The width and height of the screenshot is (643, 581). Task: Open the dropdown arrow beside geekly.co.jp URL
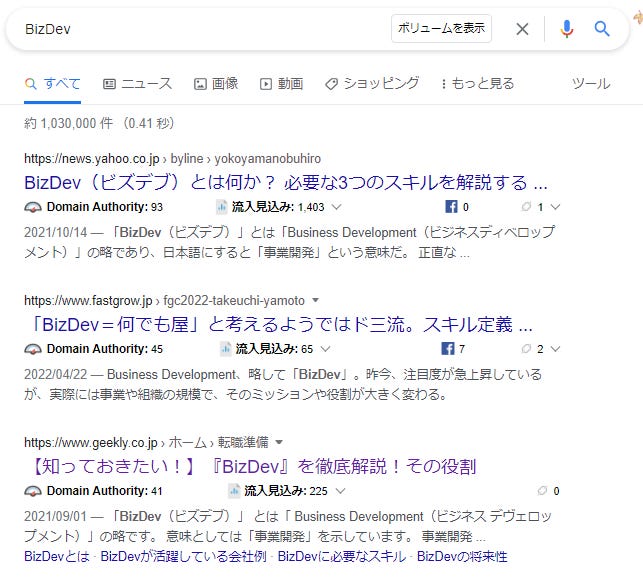click(x=279, y=442)
